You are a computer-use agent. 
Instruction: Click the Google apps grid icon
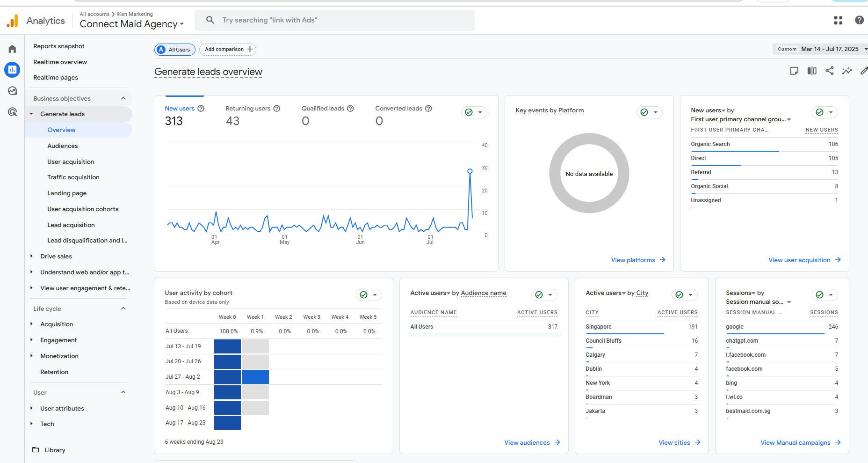[838, 20]
